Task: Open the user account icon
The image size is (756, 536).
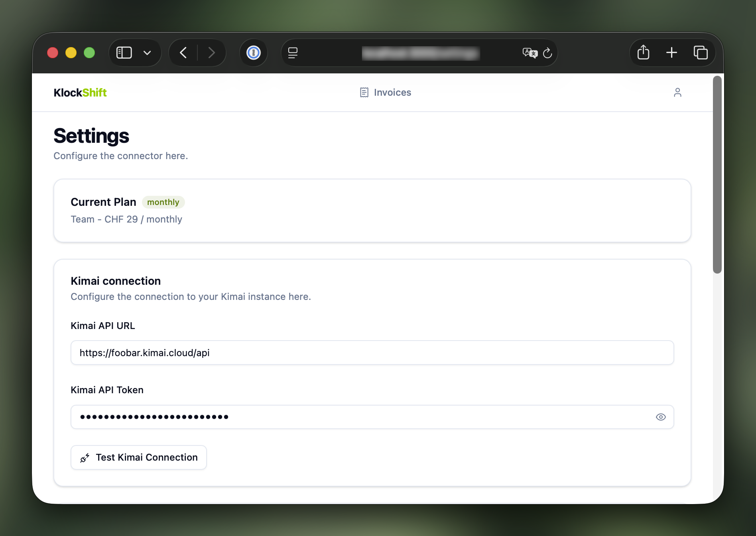Action: click(678, 92)
